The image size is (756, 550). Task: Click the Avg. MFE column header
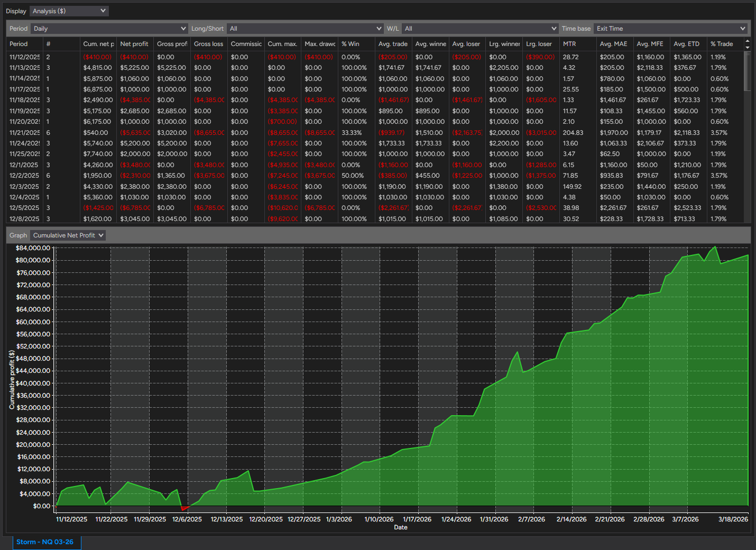tap(652, 44)
